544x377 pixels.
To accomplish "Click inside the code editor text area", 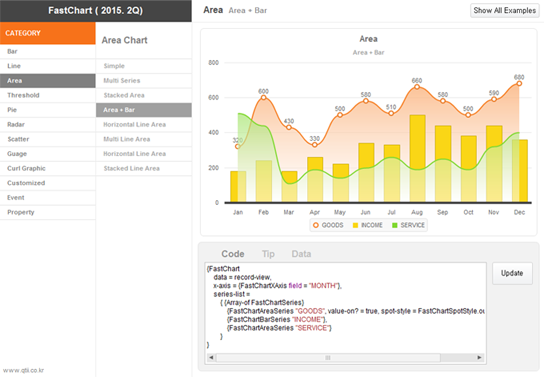I will coord(345,307).
